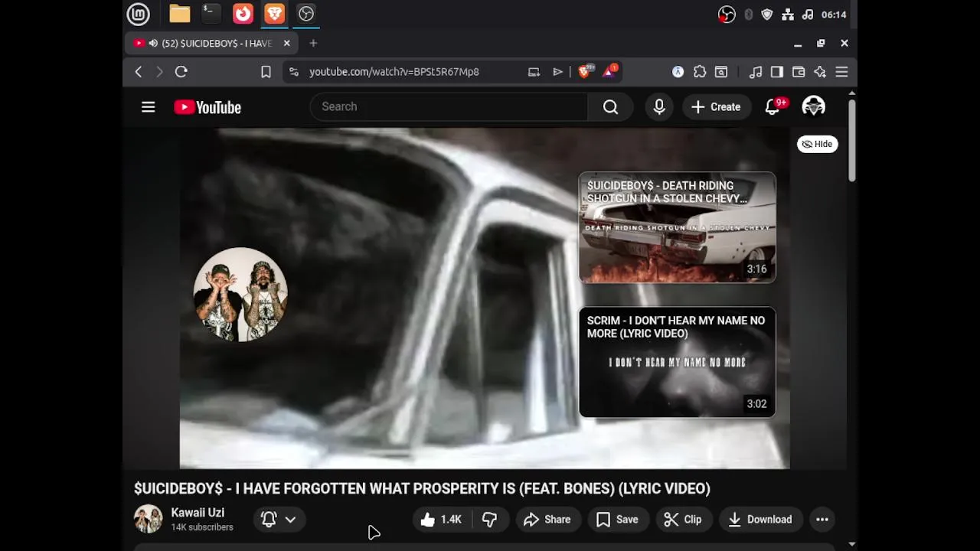Open the red swirl app in panel
Viewport: 980px width, 551px height.
tap(243, 14)
